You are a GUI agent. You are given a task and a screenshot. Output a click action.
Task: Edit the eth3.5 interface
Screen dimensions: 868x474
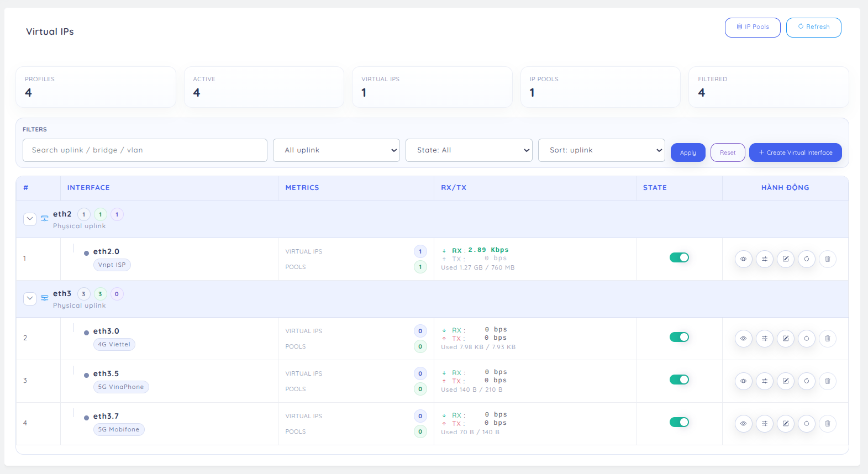785,381
